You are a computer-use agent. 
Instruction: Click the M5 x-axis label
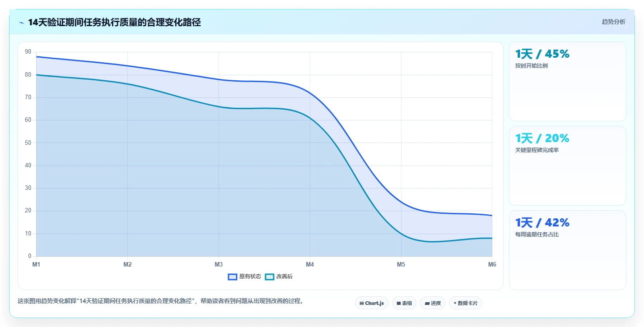(x=401, y=265)
